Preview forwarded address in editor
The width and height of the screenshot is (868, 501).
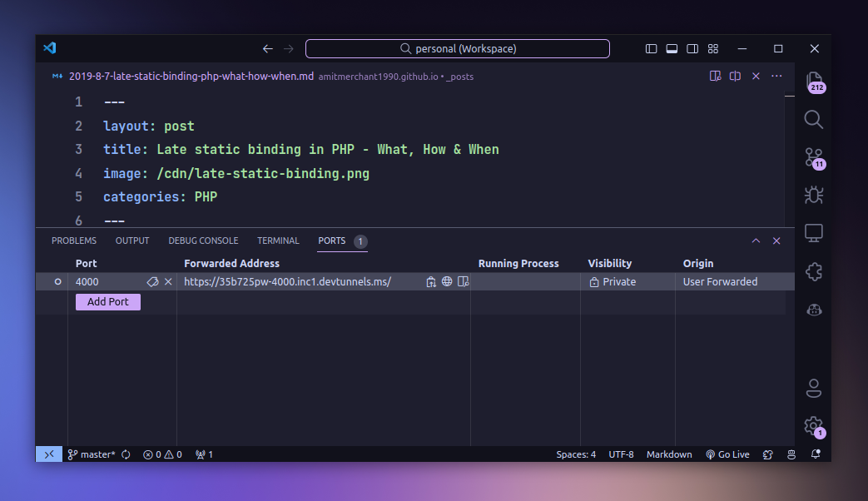point(464,282)
